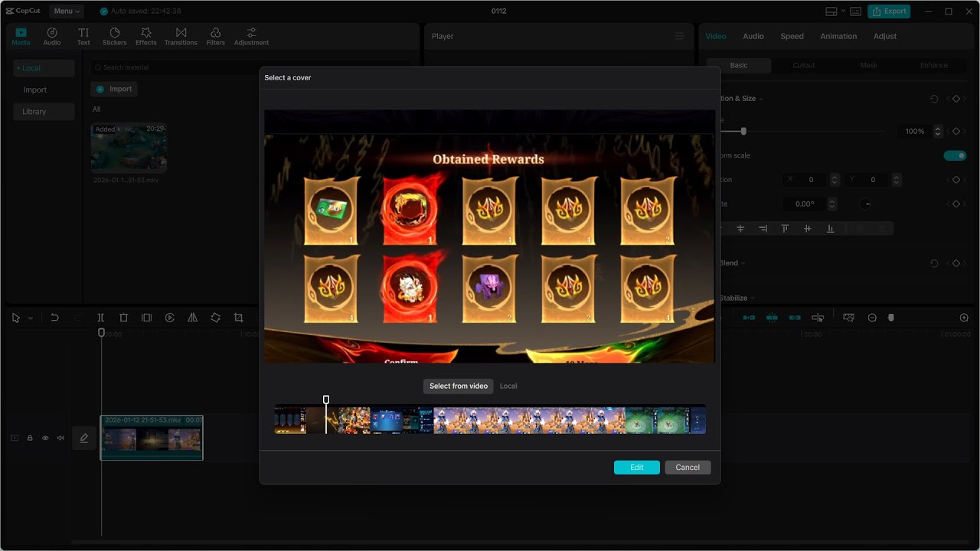
Task: Mute the video track speaker icon
Action: pyautogui.click(x=60, y=438)
